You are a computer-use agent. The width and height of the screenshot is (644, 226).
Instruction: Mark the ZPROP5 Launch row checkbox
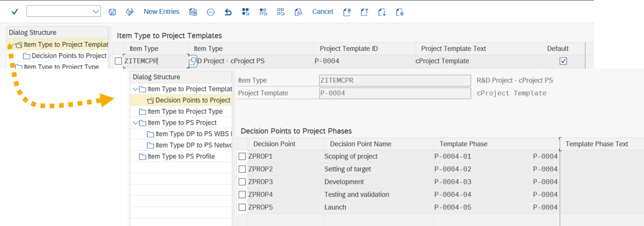pos(242,207)
